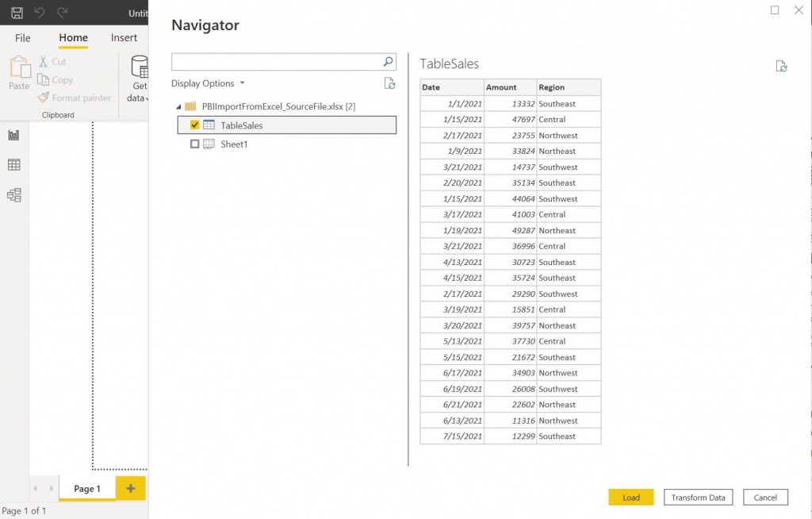This screenshot has height=519, width=812.
Task: Save the file via the title bar Save icon
Action: click(16, 13)
